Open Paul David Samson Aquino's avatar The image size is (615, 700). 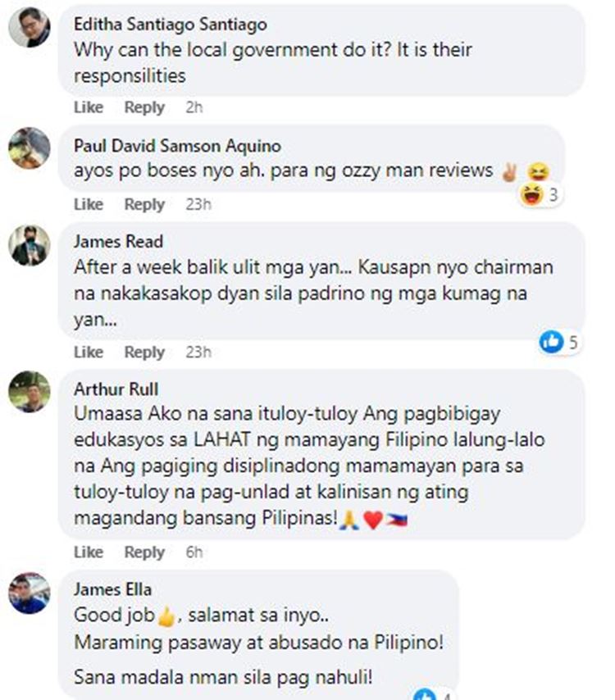click(x=30, y=148)
